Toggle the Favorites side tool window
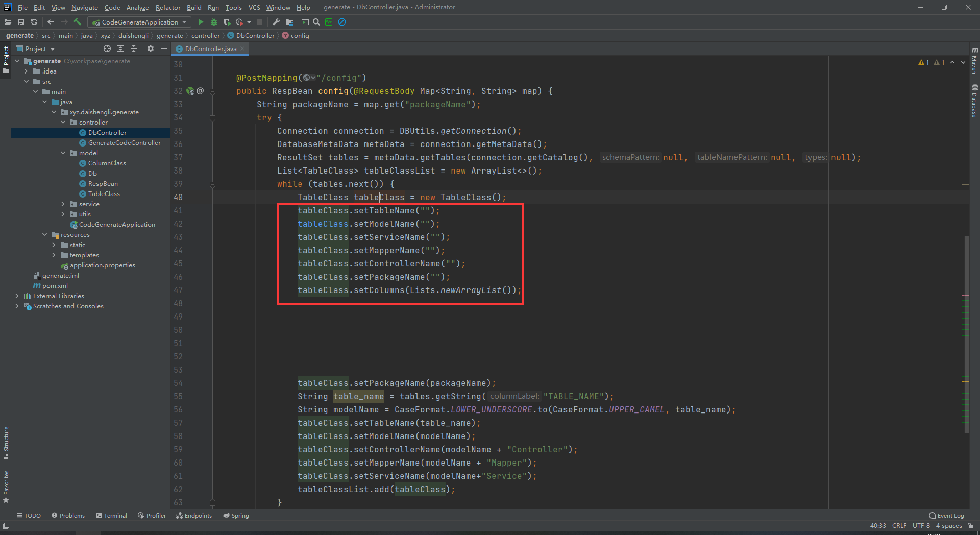The width and height of the screenshot is (980, 535). point(6,487)
